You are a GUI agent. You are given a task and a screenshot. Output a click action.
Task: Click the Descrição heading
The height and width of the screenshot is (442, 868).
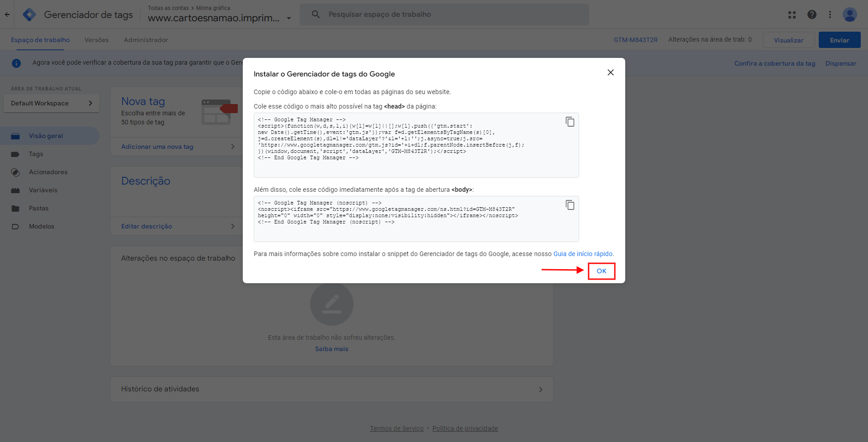pos(146,181)
